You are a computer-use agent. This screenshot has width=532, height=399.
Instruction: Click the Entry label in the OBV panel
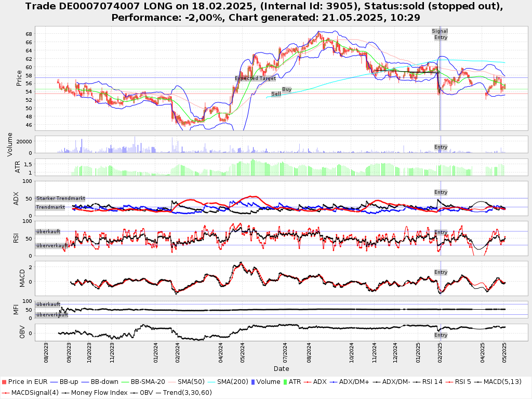[441, 335]
